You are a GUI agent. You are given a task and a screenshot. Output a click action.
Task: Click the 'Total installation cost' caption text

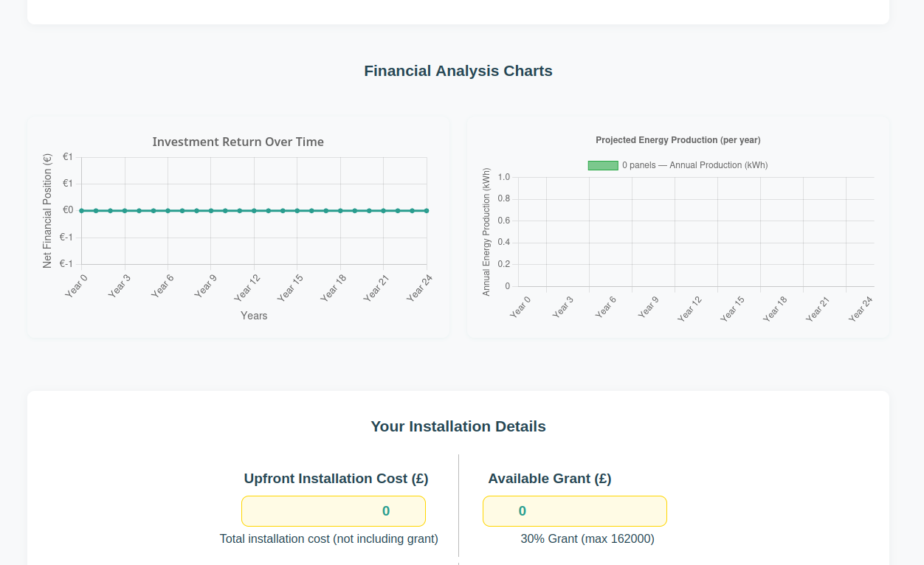click(328, 538)
